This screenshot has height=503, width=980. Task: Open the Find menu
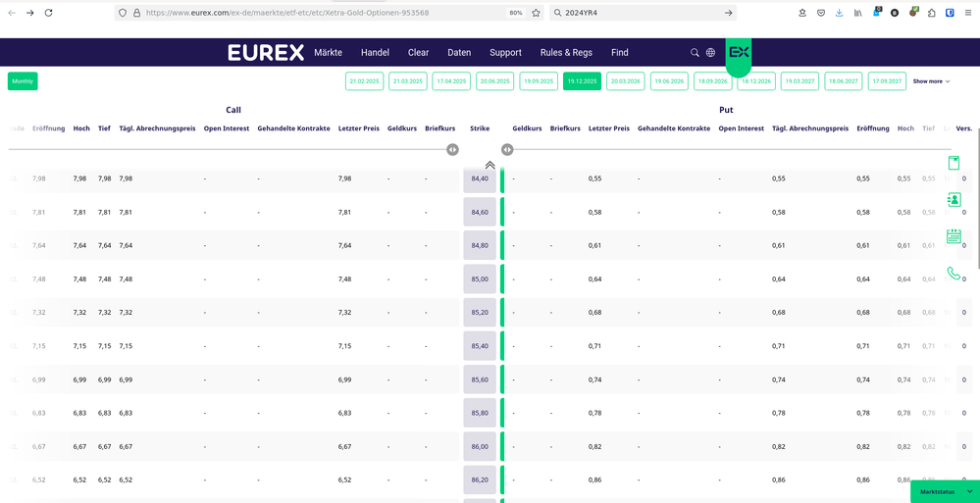620,53
